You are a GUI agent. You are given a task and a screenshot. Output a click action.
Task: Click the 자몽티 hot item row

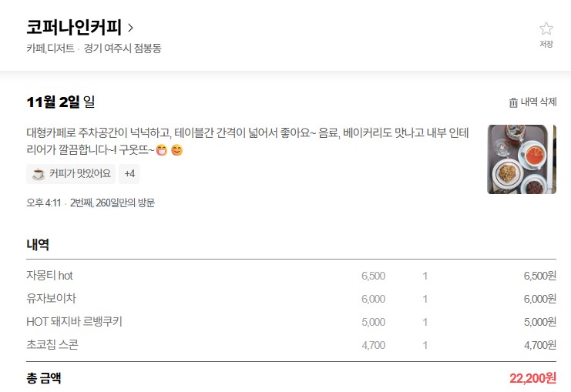click(49, 276)
